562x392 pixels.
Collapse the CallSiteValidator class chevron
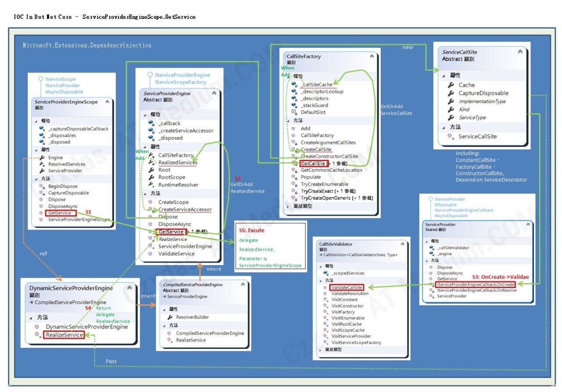tap(402, 244)
